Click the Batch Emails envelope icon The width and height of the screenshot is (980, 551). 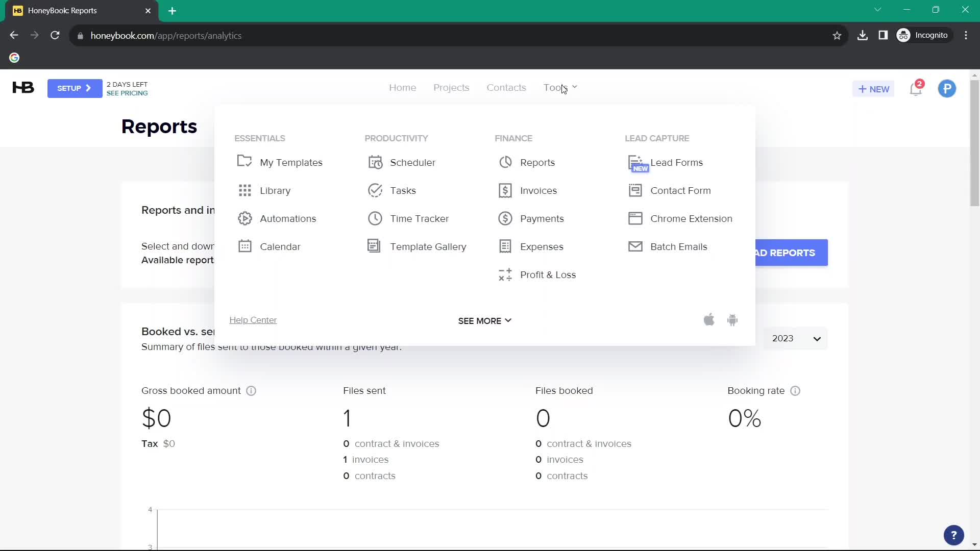635,246
